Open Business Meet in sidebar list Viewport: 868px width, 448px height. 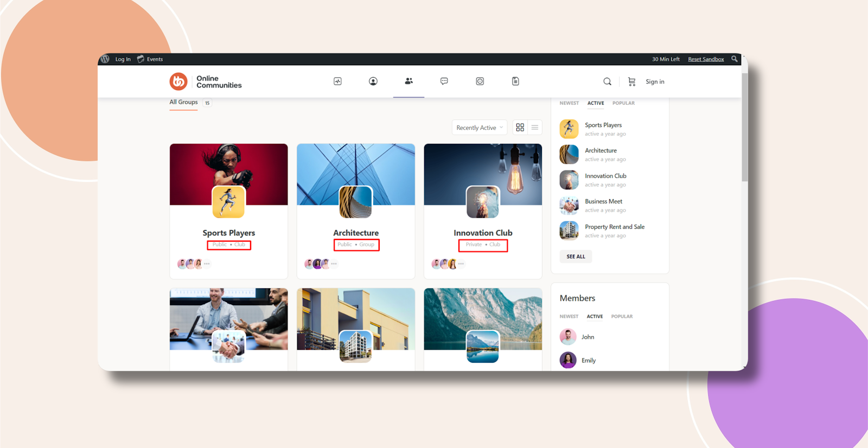(x=603, y=201)
